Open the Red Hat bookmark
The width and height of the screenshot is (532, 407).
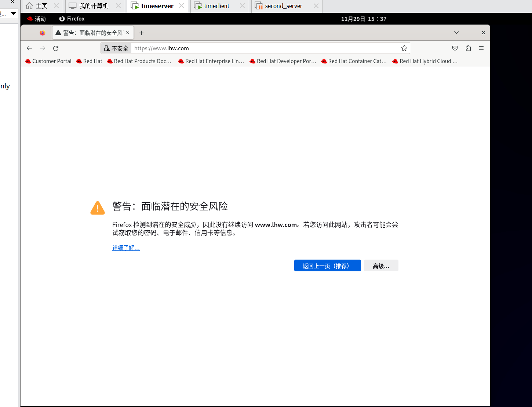pyautogui.click(x=89, y=61)
